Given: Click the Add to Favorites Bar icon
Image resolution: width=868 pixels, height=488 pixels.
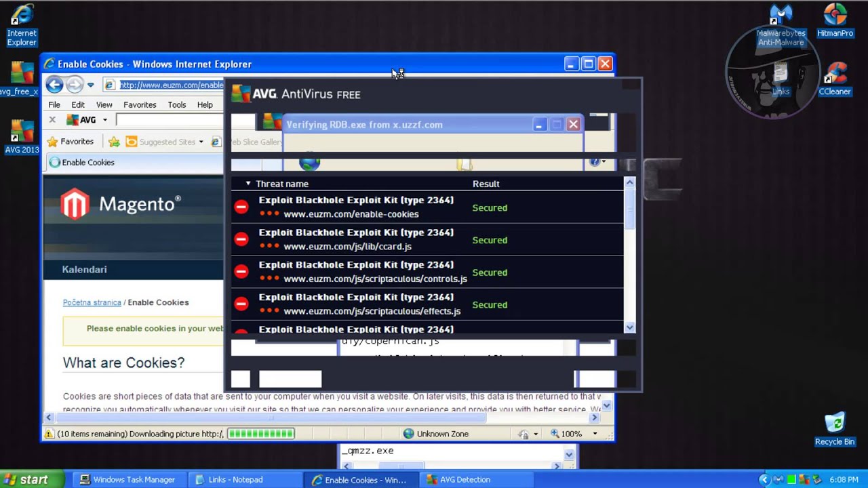Looking at the screenshot, I should [114, 142].
